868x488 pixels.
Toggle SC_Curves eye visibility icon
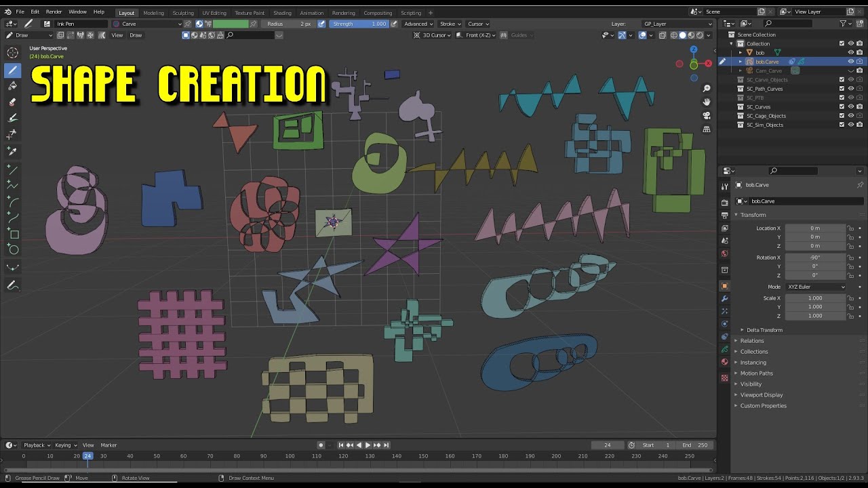(851, 106)
